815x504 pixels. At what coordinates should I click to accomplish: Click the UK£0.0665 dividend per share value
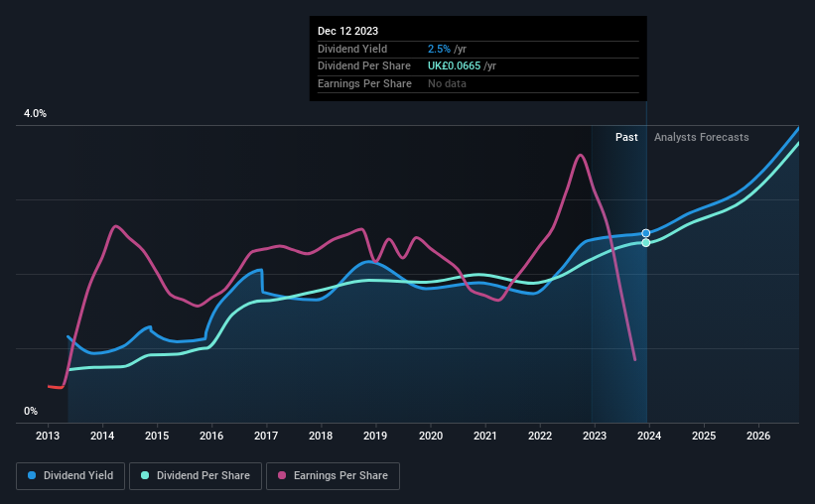tap(455, 66)
